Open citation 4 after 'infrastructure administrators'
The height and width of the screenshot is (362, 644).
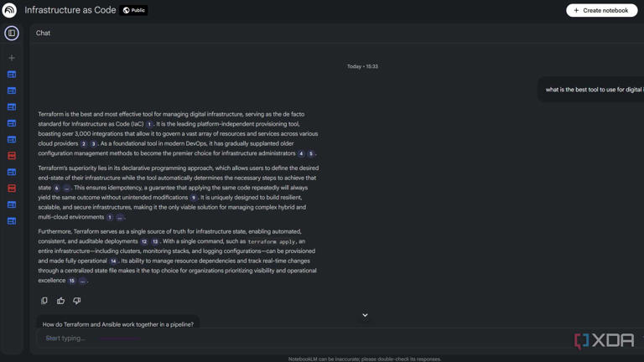click(x=301, y=153)
